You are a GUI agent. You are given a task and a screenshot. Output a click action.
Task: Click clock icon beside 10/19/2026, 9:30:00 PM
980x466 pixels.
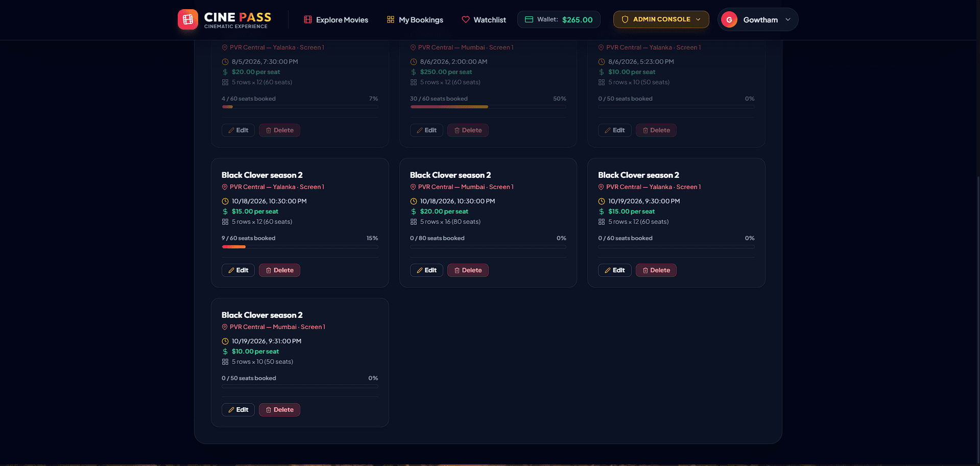pyautogui.click(x=602, y=201)
